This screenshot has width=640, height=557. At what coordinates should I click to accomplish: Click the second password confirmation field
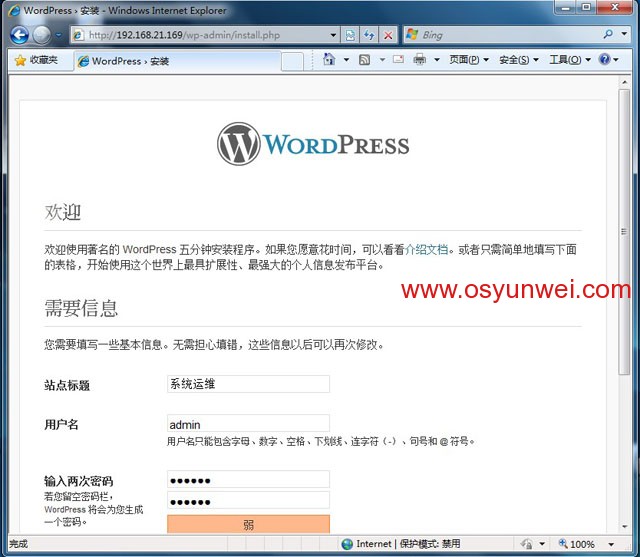pos(248,501)
